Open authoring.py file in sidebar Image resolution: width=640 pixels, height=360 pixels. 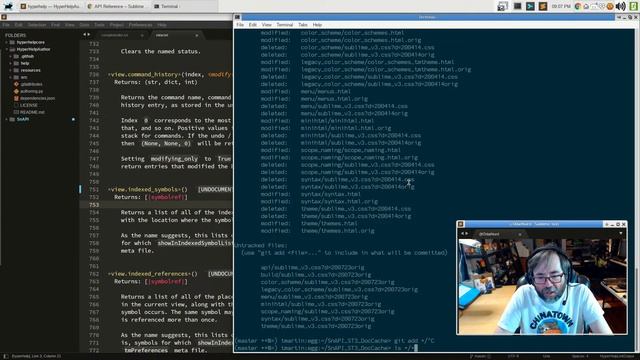[x=31, y=91]
